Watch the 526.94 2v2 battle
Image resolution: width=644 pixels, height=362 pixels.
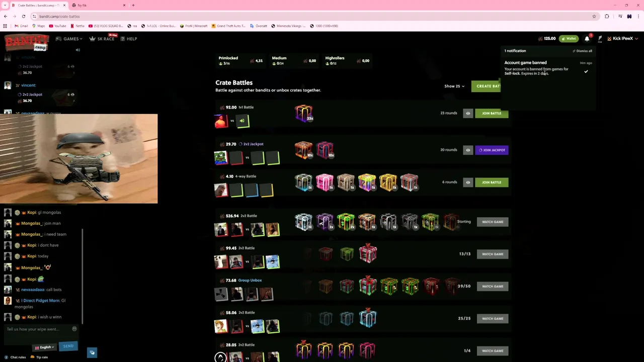[x=493, y=222]
